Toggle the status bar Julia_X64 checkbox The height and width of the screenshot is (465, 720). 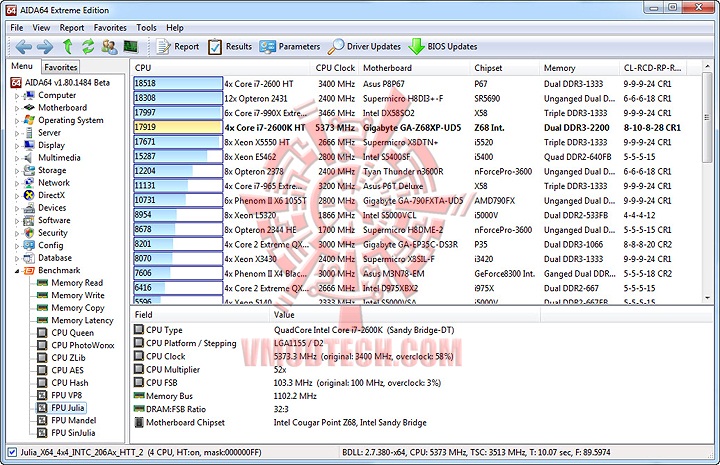coord(12,452)
